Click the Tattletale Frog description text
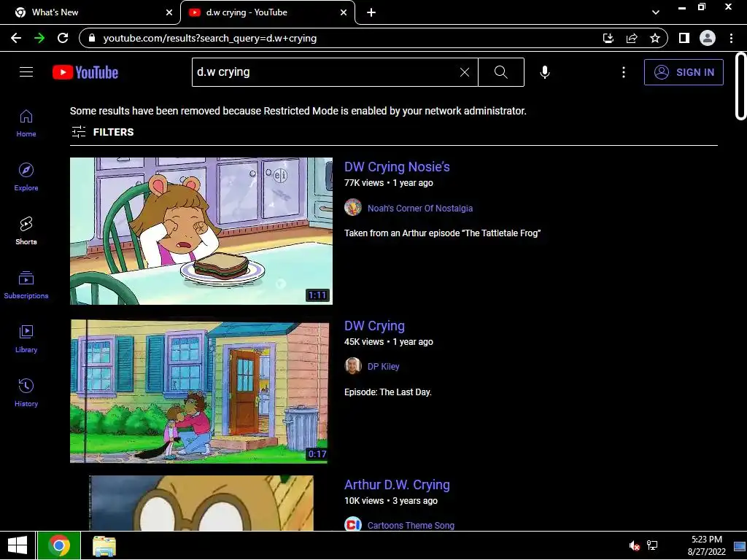 point(442,233)
